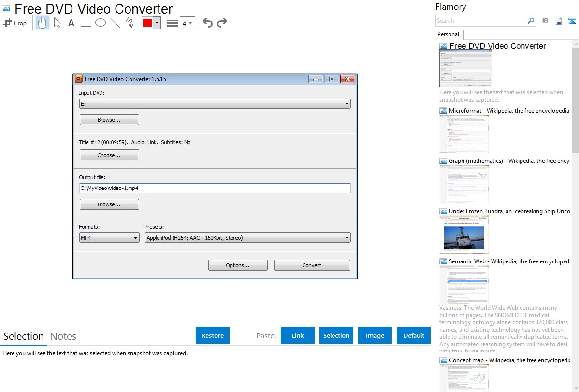Screen dimensions: 579x392
Task: Select the ellipse drawing tool
Action: tap(101, 23)
